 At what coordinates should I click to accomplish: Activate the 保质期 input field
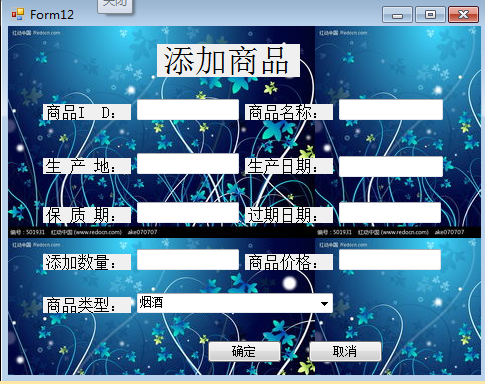tap(188, 213)
